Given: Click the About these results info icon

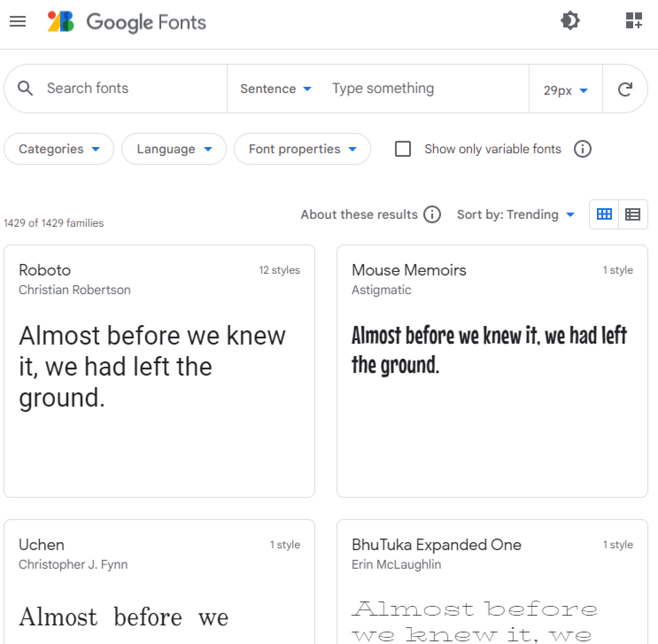Looking at the screenshot, I should (x=432, y=215).
